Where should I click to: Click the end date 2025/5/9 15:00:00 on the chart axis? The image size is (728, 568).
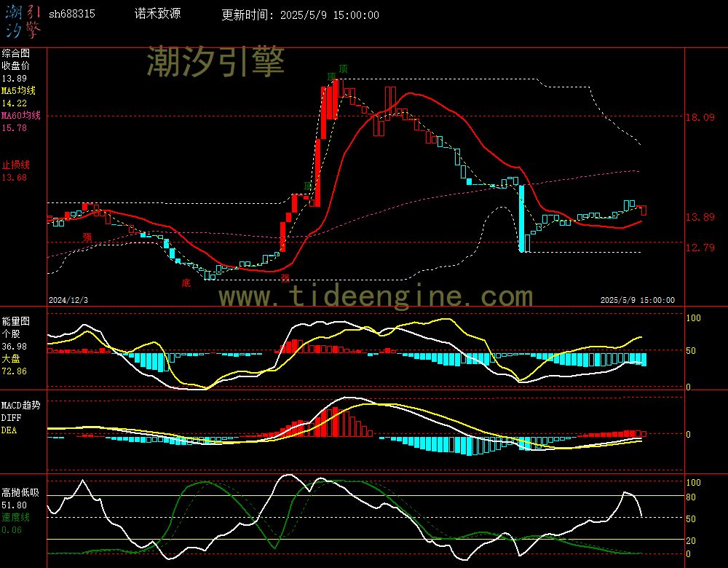click(x=638, y=300)
